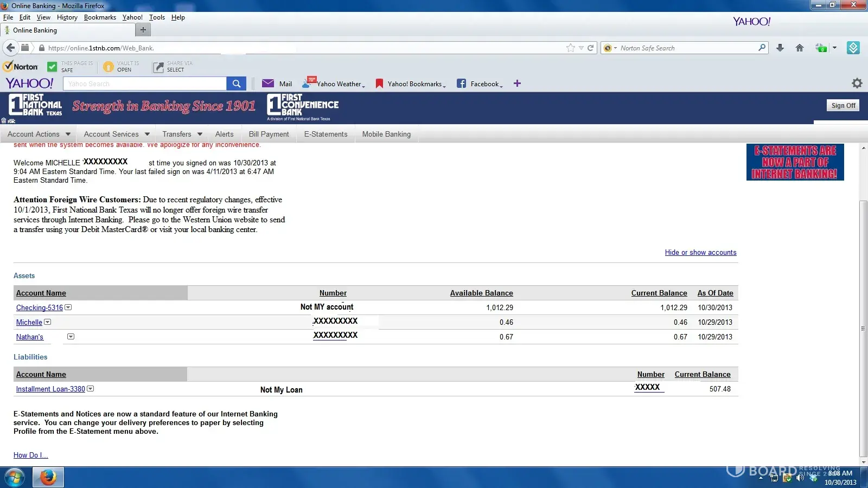Click the Norton Vault open icon

coord(108,67)
